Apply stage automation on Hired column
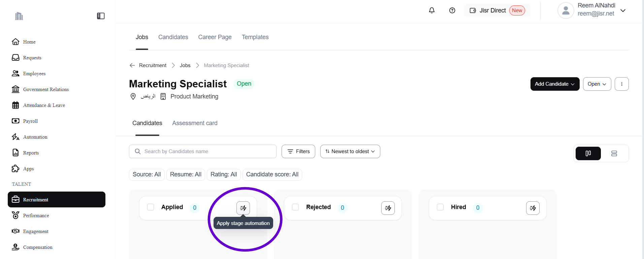 coord(533,208)
